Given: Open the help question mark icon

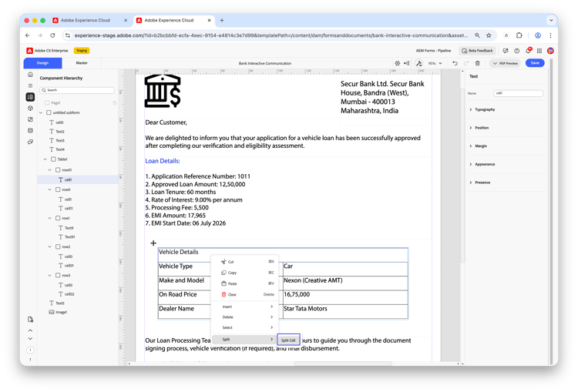Looking at the screenshot, I should tap(517, 51).
